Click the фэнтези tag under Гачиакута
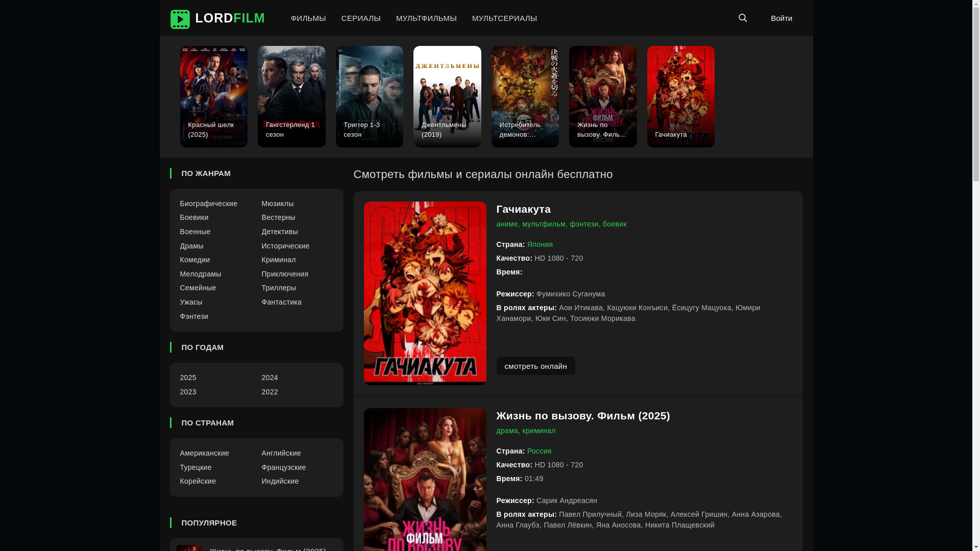The image size is (980, 551). (x=584, y=224)
